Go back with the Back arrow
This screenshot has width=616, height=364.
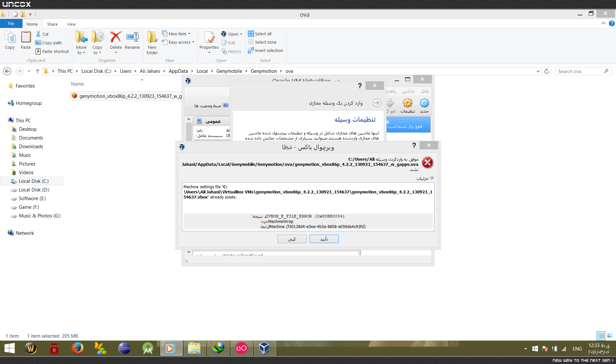[7, 71]
